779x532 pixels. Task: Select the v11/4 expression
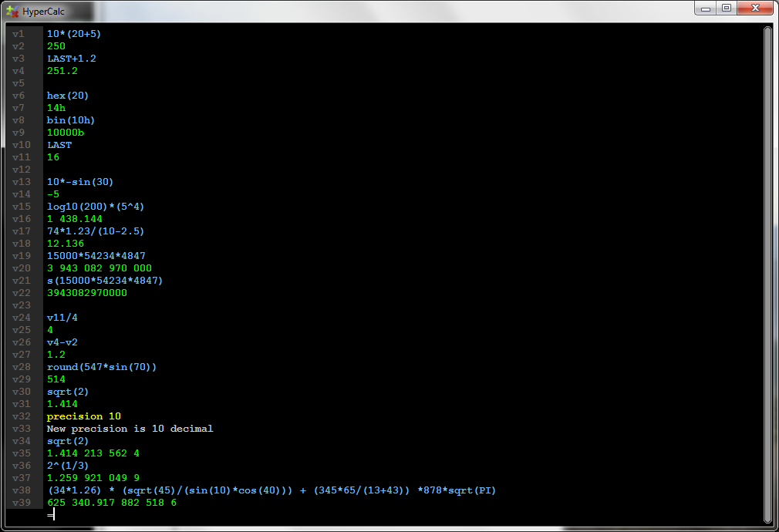click(62, 318)
